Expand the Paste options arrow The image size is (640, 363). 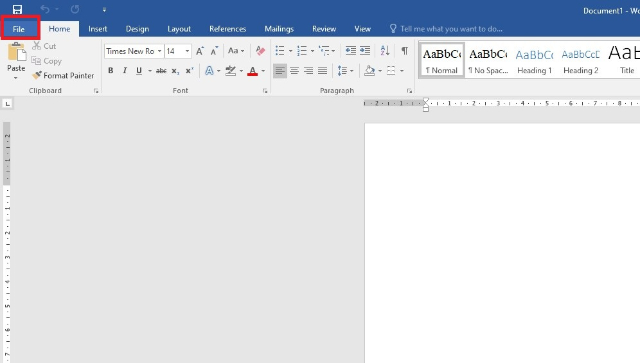pyautogui.click(x=16, y=78)
